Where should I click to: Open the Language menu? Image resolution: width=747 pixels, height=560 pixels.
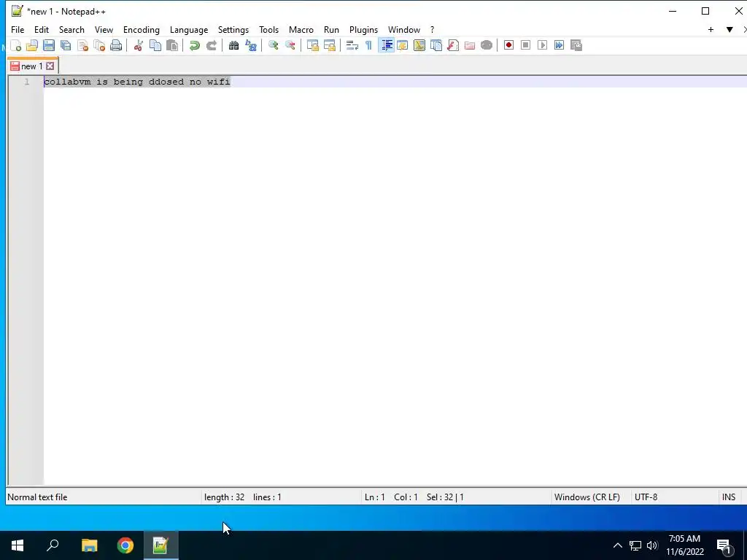pyautogui.click(x=189, y=29)
